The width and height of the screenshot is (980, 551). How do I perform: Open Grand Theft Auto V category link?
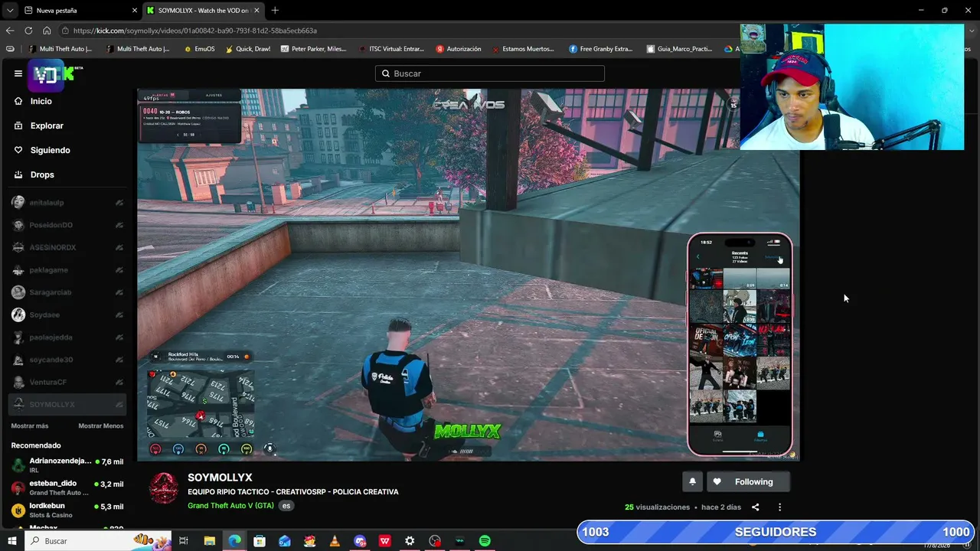230,505
